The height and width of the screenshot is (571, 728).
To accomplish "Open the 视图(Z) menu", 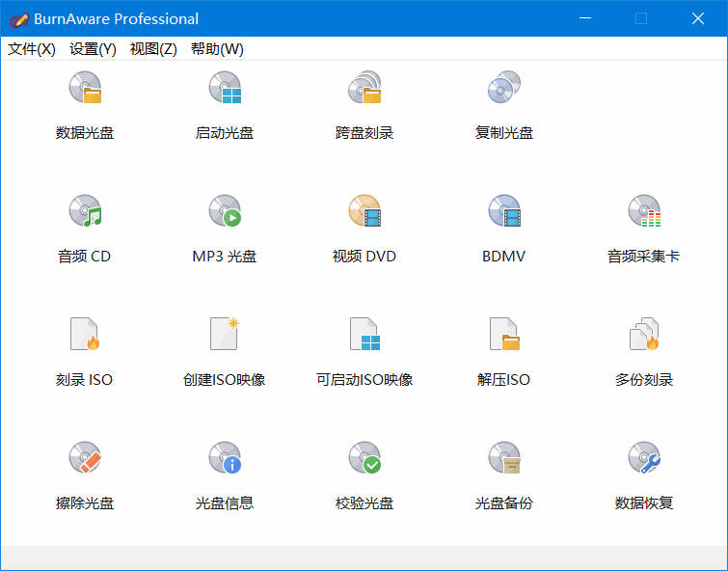I will pos(153,49).
